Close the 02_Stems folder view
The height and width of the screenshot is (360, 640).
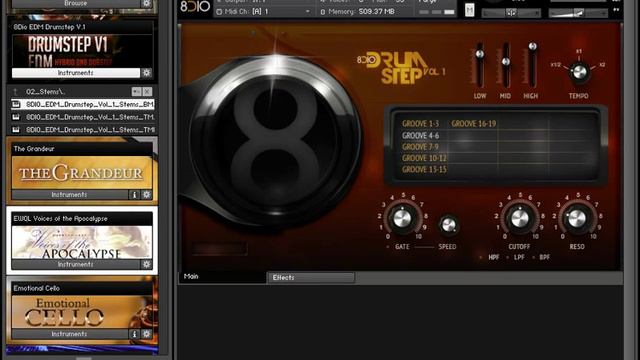click(147, 91)
